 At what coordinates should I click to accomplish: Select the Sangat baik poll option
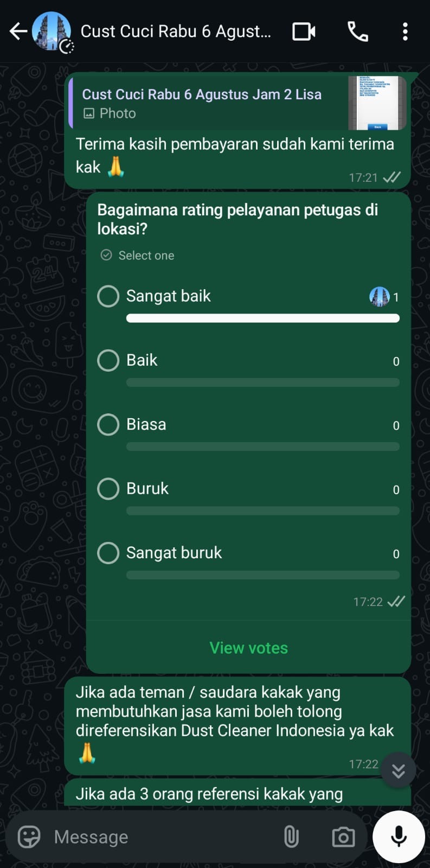click(108, 296)
